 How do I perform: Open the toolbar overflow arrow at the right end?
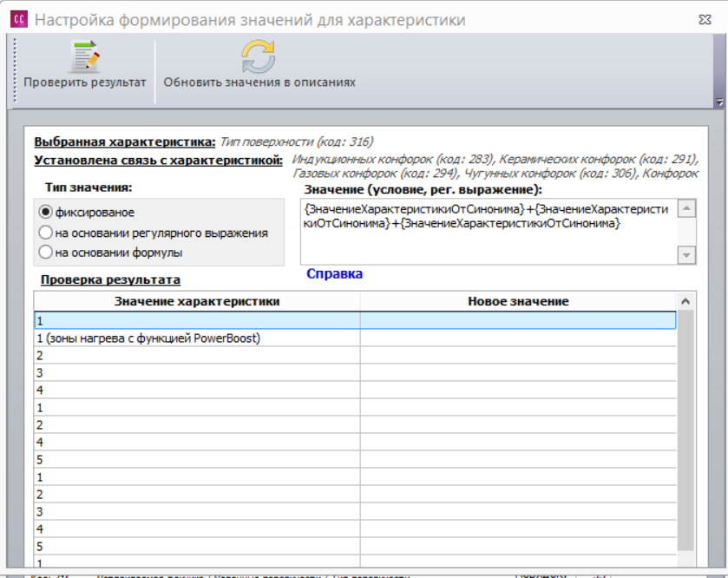click(719, 102)
